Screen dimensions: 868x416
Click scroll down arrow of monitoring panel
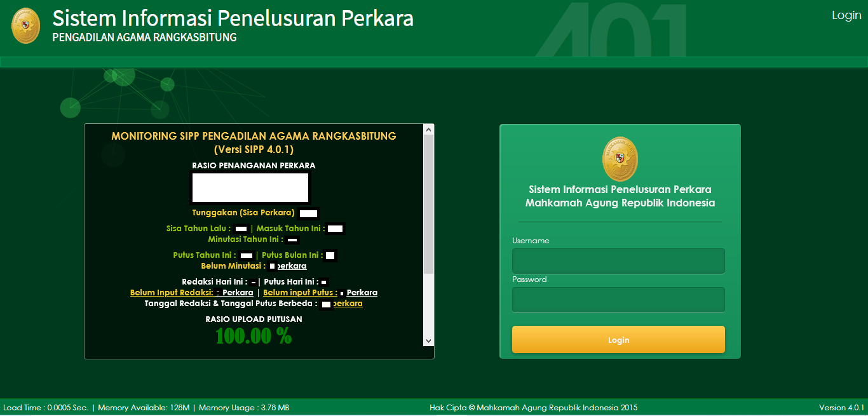[428, 341]
